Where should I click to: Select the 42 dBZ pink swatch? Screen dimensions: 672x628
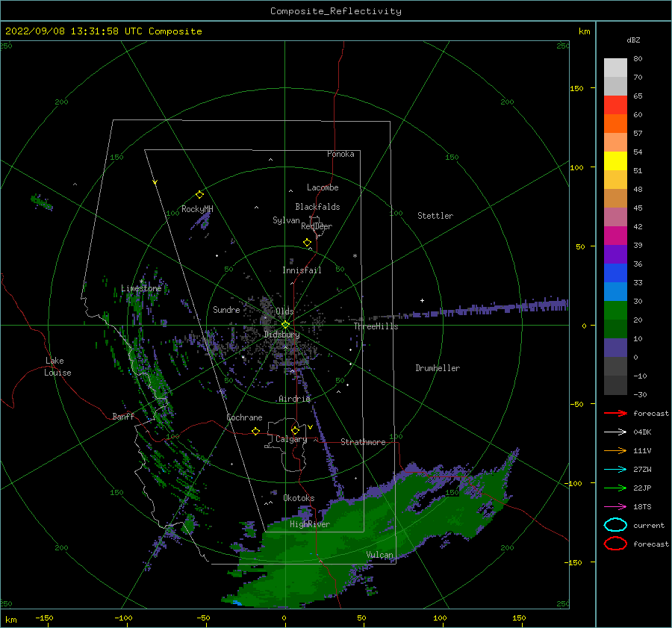click(615, 217)
